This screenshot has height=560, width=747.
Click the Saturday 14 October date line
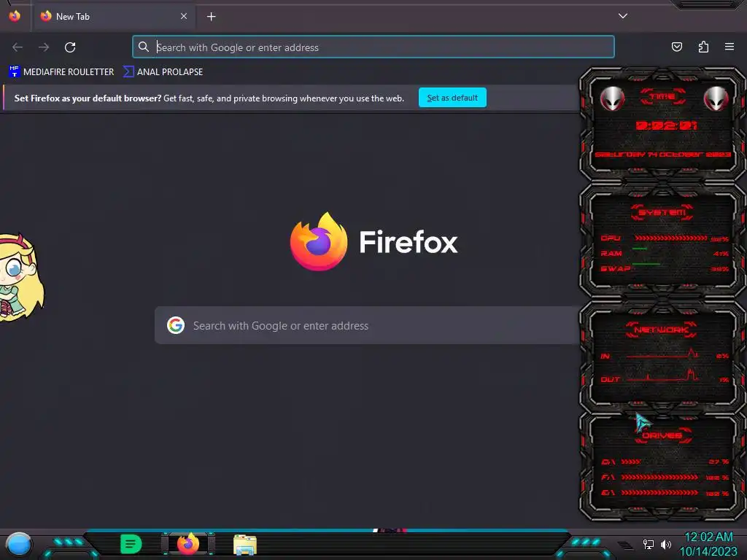[x=662, y=155]
